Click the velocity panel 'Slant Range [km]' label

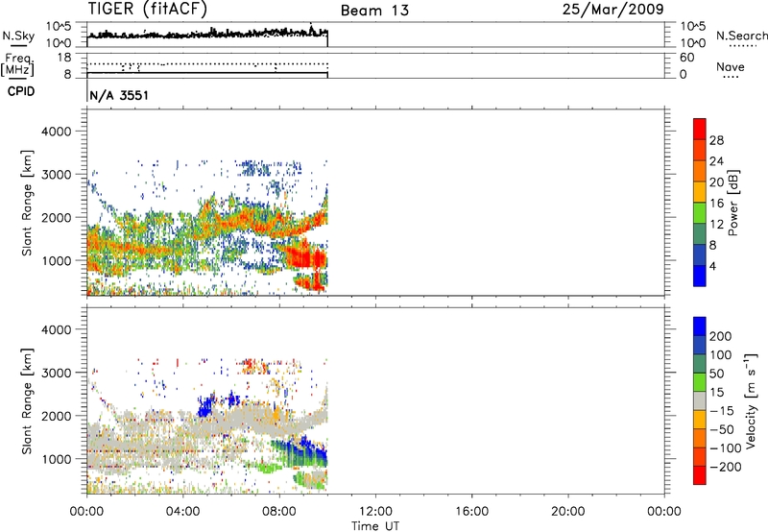pyautogui.click(x=27, y=401)
